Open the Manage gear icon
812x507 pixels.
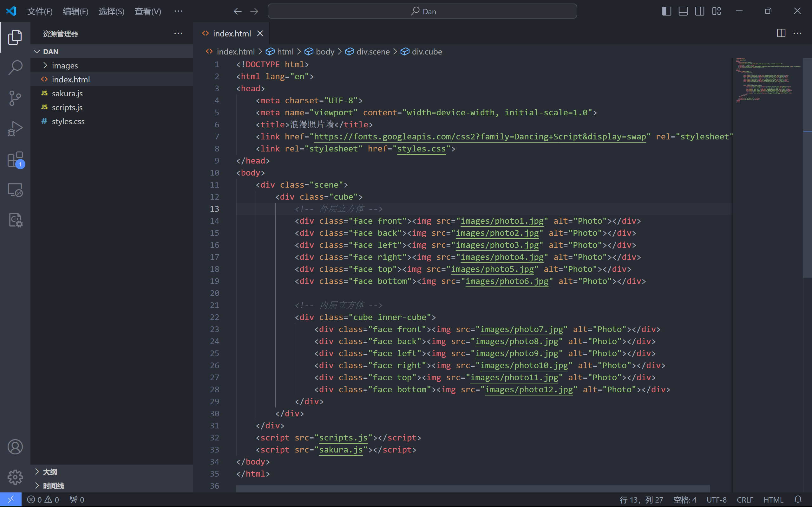pos(15,477)
